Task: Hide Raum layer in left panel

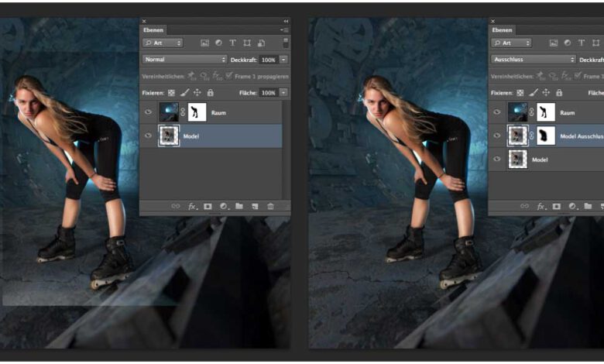Action: (149, 112)
